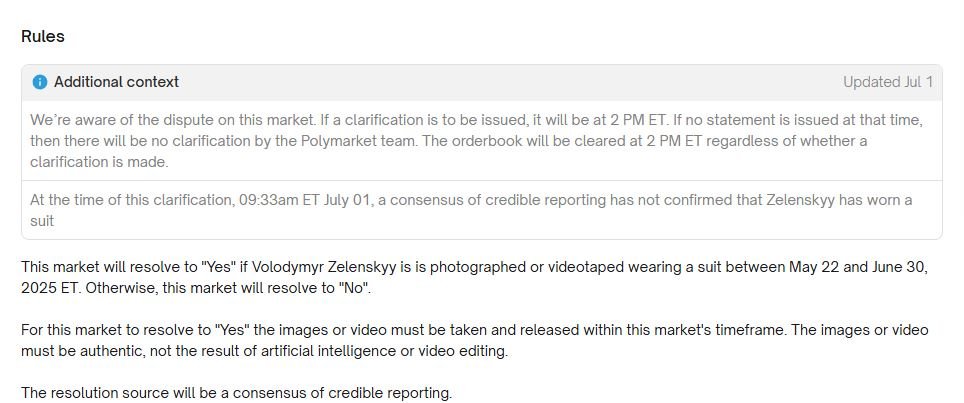This screenshot has height=403, width=964.
Task: Click "For this market to resolve" paragraph
Action: 475,342
